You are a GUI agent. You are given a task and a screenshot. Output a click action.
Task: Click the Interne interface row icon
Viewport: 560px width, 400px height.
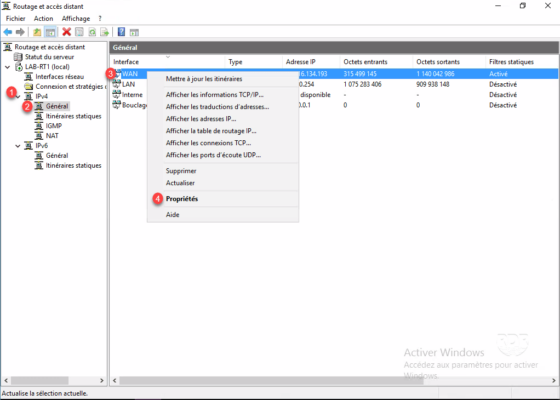tap(116, 95)
